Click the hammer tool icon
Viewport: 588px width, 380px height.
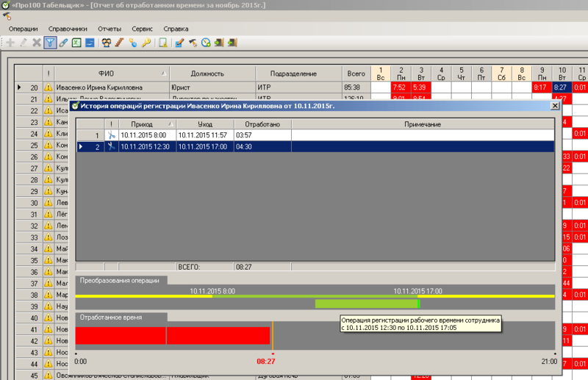click(x=193, y=43)
